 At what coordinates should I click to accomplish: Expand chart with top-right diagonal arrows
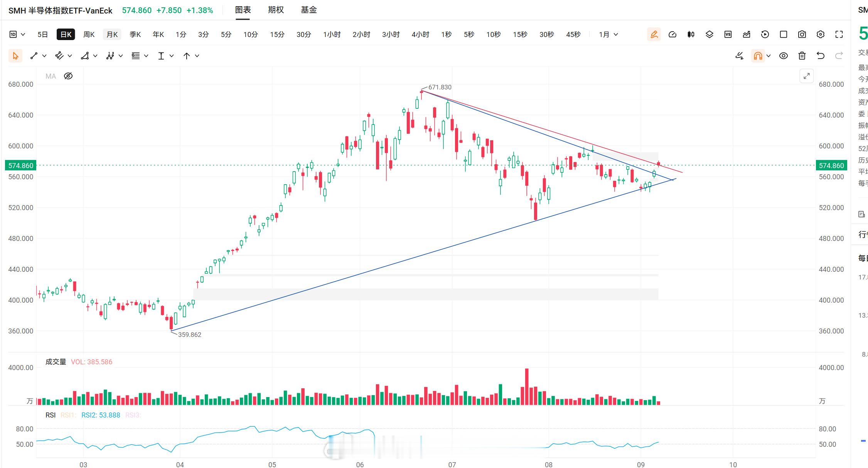[x=807, y=76]
